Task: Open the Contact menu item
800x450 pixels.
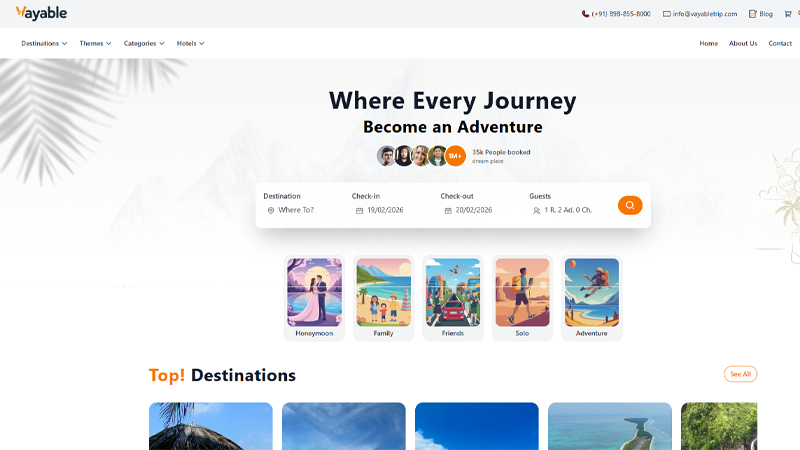Action: [x=780, y=43]
